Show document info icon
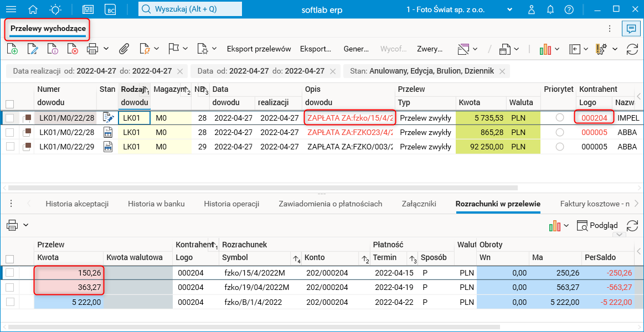The image size is (644, 332). click(x=53, y=49)
